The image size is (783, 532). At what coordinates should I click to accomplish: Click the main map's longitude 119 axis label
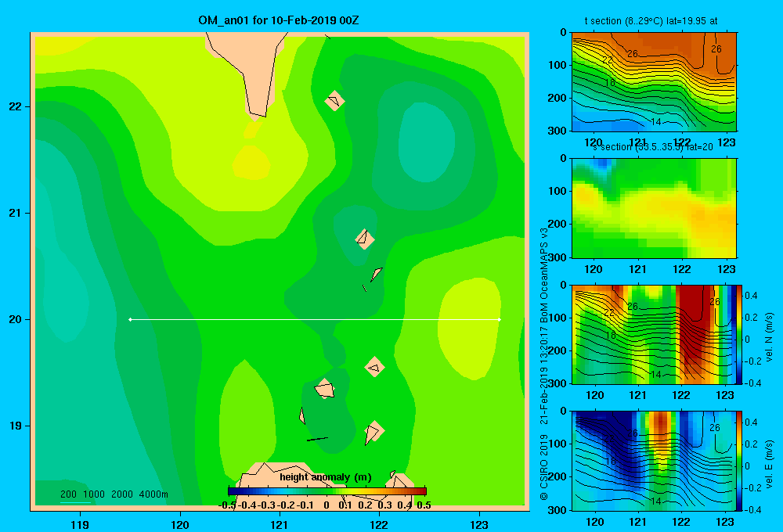click(80, 524)
